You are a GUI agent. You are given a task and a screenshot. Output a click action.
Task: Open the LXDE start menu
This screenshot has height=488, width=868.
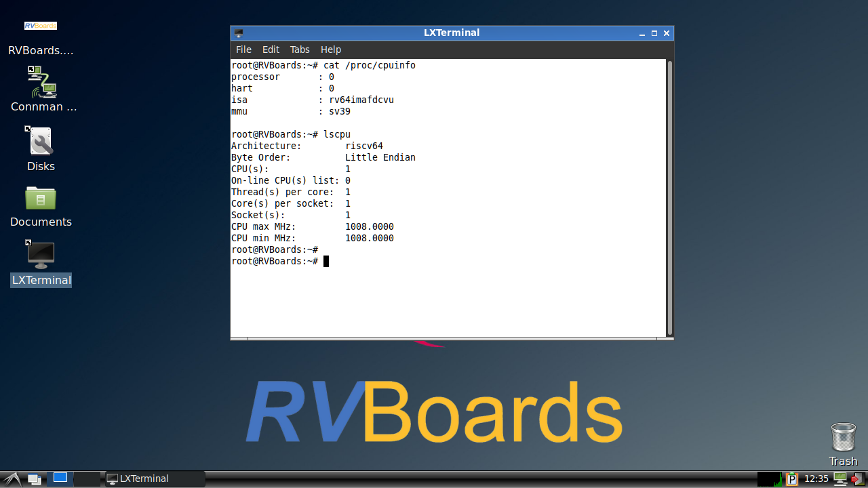12,479
